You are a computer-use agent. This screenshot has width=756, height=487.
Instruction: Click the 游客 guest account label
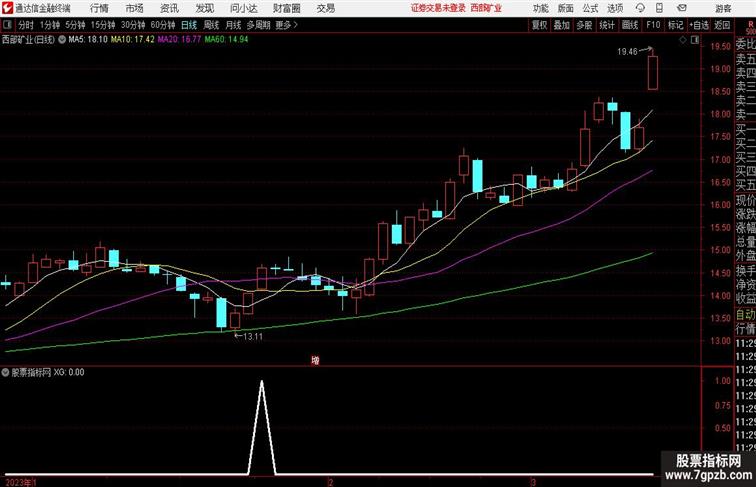pos(723,8)
